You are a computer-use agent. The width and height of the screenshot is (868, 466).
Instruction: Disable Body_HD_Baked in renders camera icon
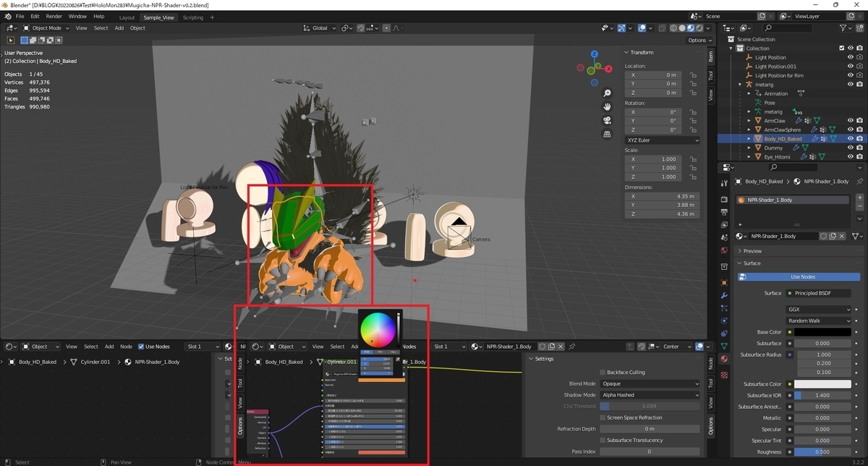859,138
